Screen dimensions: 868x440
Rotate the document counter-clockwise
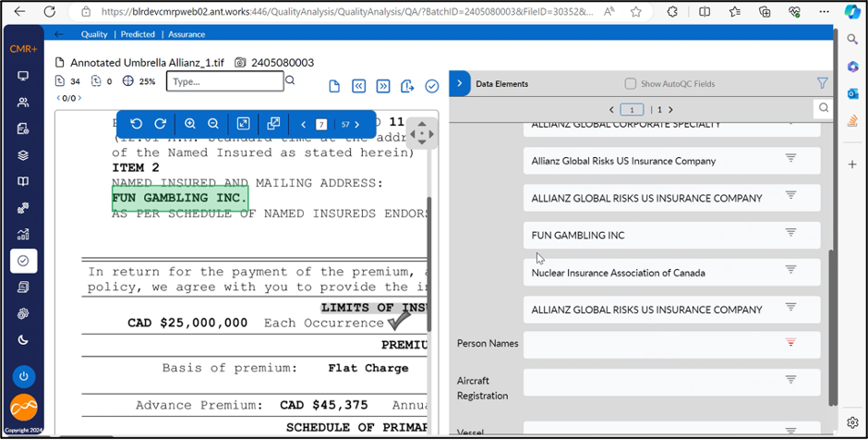pos(137,124)
